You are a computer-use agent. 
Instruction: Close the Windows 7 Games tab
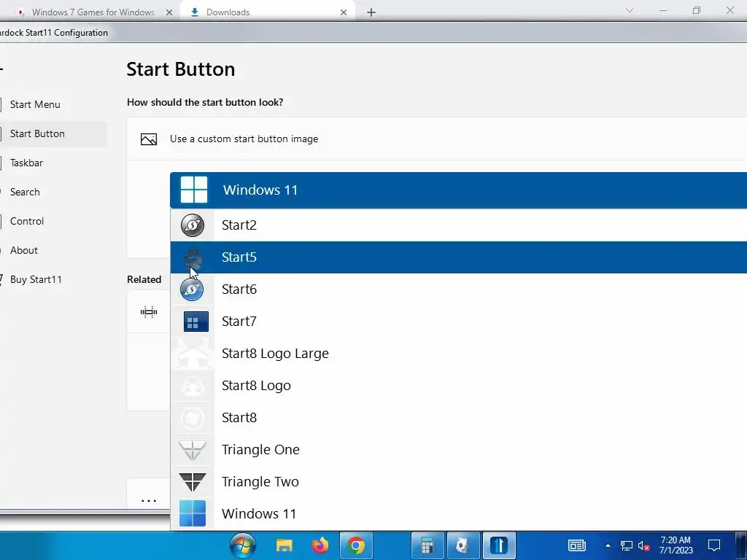coord(169,12)
